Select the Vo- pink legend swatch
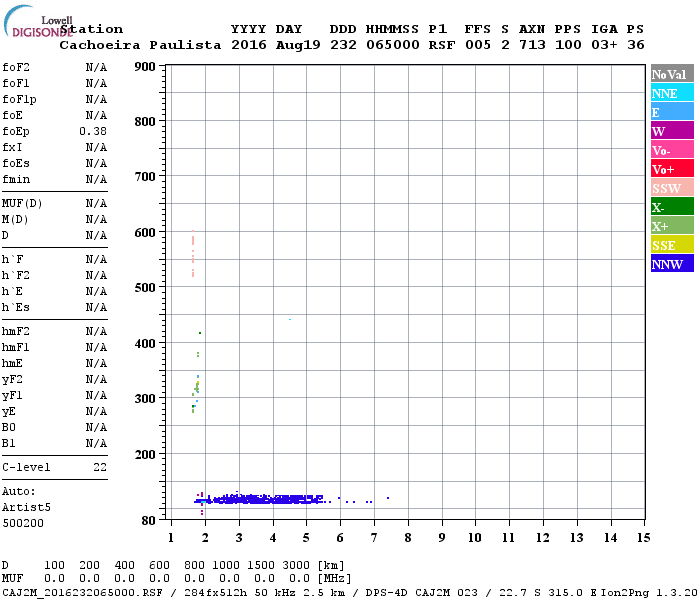700x600 pixels. click(x=672, y=150)
